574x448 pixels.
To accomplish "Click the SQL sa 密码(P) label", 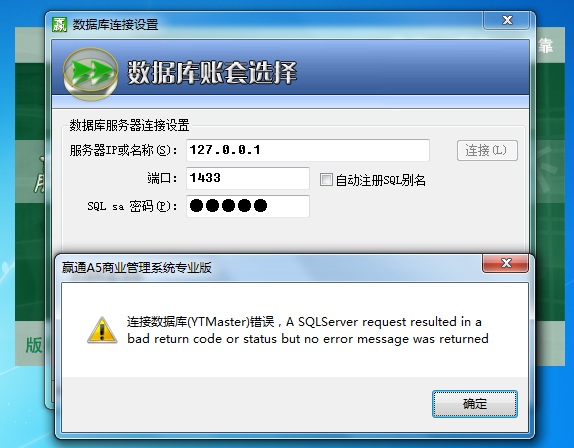I will click(132, 206).
